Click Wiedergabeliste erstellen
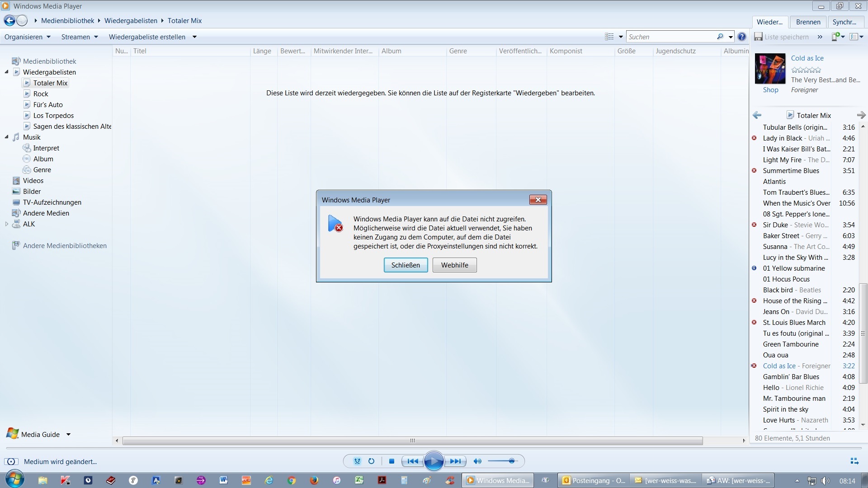 pos(147,37)
